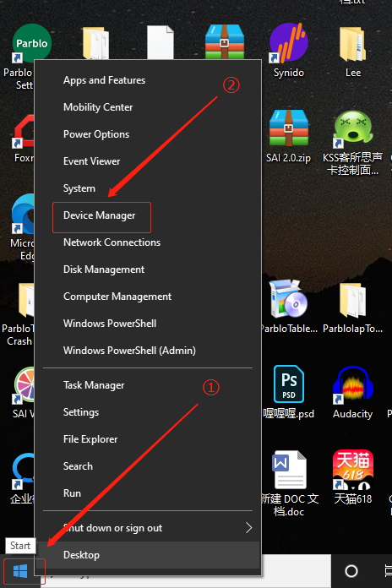Select the 新建 DOC 文档.doc file icon
Screen dimensions: 392x588
tap(290, 470)
